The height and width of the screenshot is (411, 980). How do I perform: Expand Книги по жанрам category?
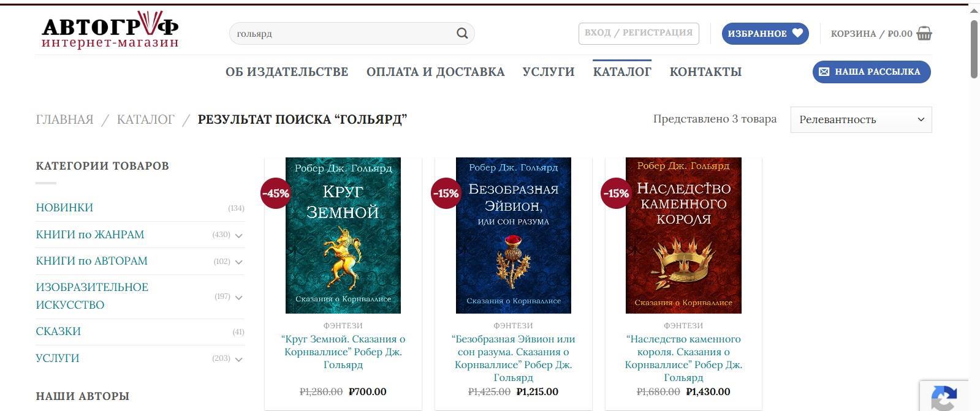tap(239, 235)
